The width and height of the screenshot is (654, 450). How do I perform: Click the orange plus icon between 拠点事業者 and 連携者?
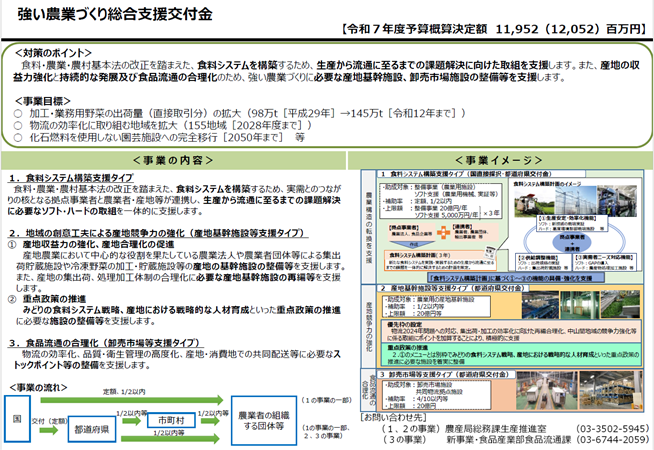pyautogui.click(x=443, y=232)
